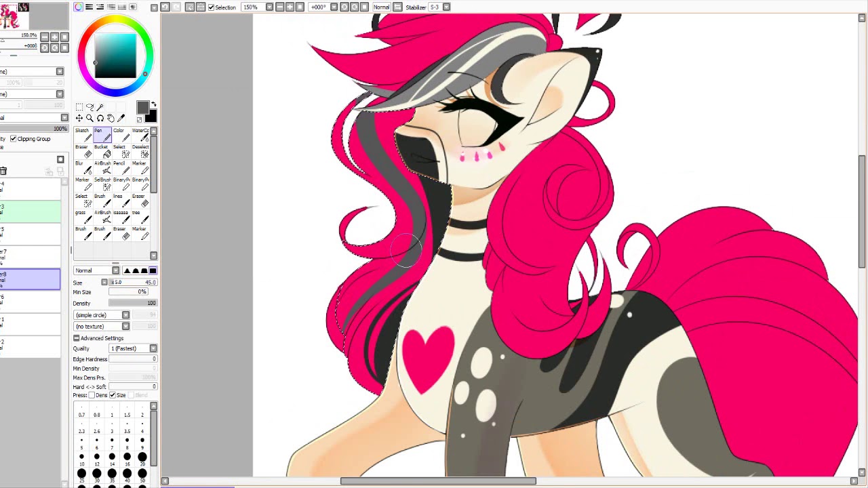Viewport: 868px width, 488px height.
Task: Select the magic wand tool
Action: click(100, 107)
